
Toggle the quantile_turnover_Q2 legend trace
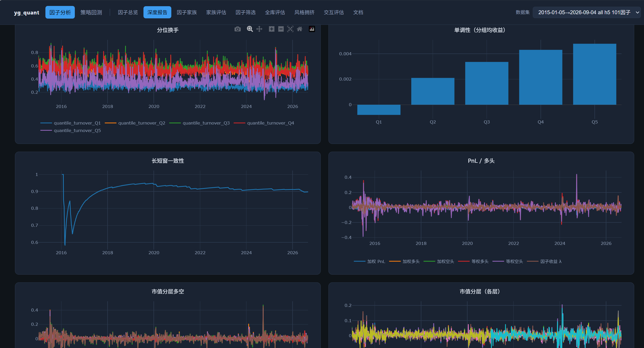tap(135, 123)
